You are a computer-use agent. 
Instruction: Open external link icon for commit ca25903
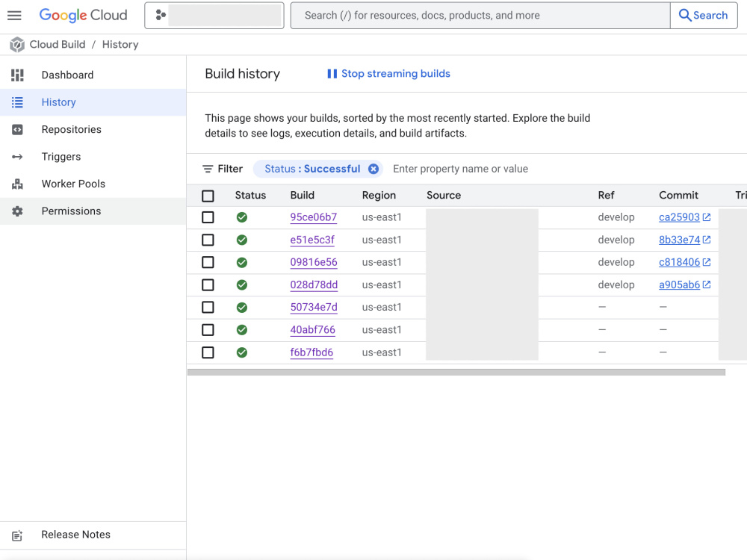coord(707,217)
